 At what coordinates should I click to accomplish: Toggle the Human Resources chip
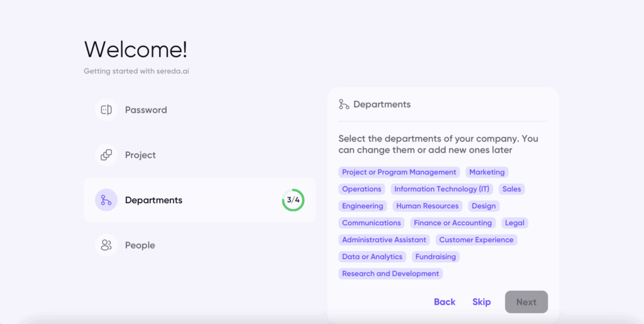[x=427, y=206]
